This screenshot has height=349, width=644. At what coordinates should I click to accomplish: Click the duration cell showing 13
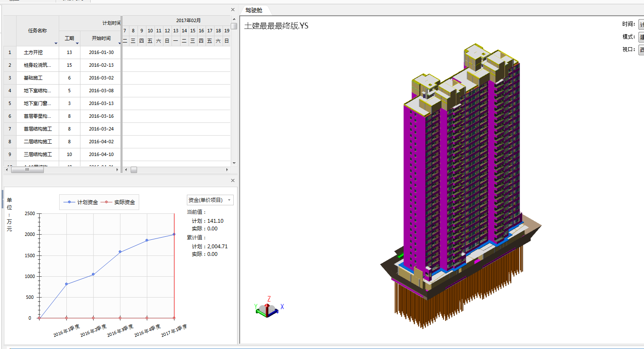(x=69, y=52)
